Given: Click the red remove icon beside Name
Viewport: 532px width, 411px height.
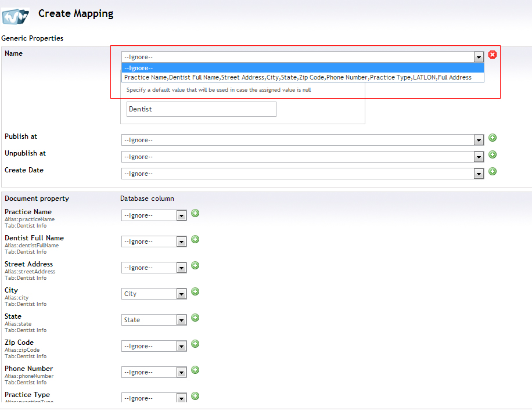Looking at the screenshot, I should click(x=493, y=55).
